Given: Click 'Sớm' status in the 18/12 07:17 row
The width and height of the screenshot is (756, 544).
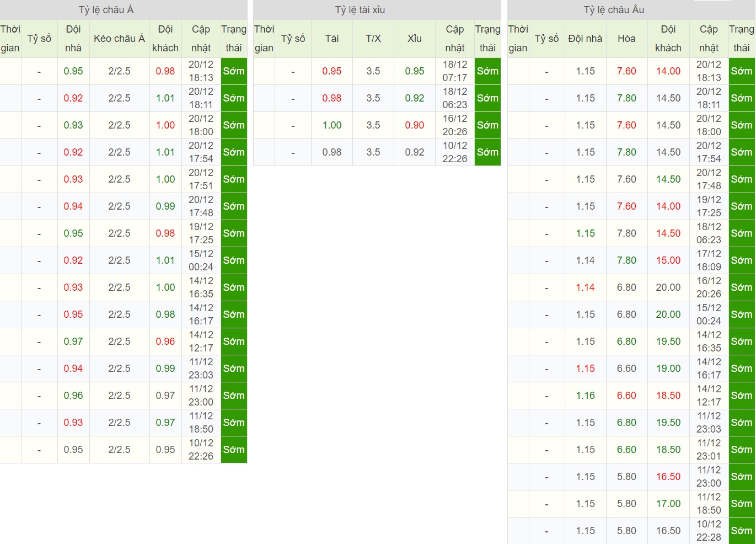Looking at the screenshot, I should click(487, 71).
